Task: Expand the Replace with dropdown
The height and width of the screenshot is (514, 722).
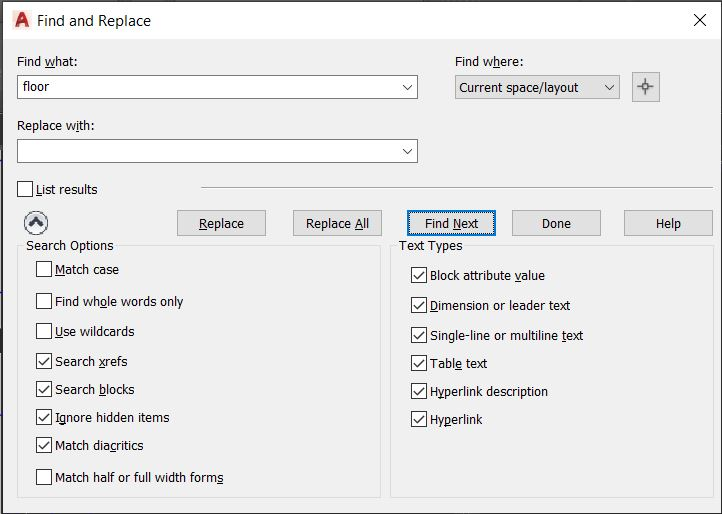Action: tap(407, 151)
